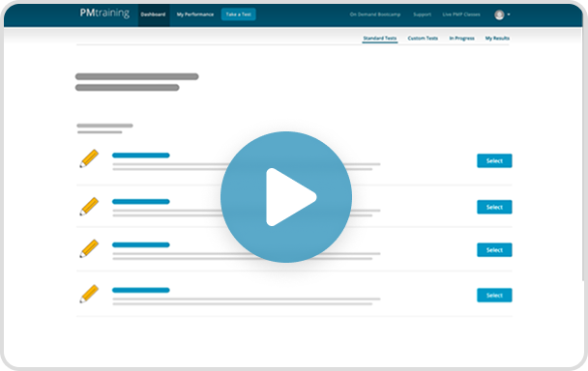Expand the account dropdown arrow beside avatar
Image resolution: width=588 pixels, height=371 pixels.
[x=509, y=14]
